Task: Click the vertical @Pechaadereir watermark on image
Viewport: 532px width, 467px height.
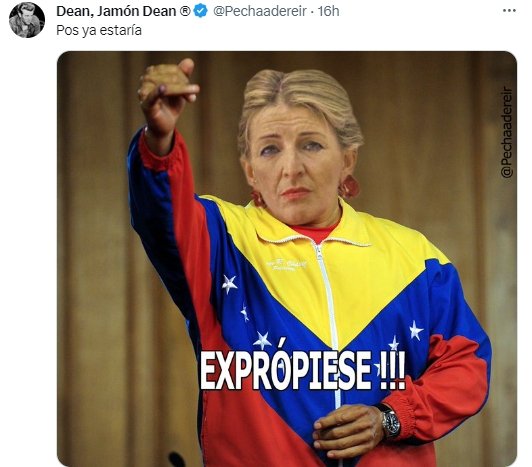Action: coord(507,133)
